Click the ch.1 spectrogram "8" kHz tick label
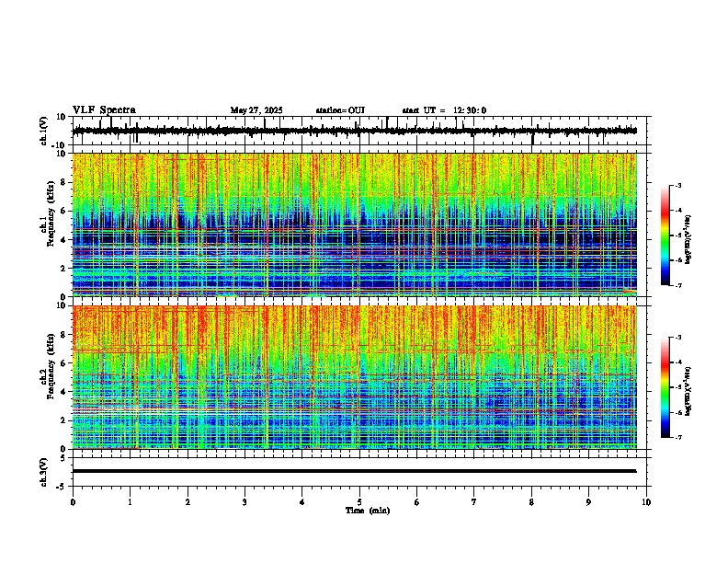The image size is (728, 563). coord(63,182)
